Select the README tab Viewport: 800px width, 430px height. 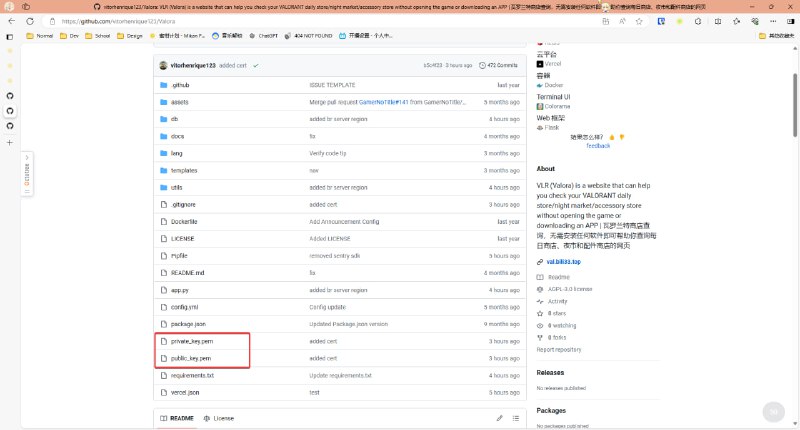tap(176, 417)
